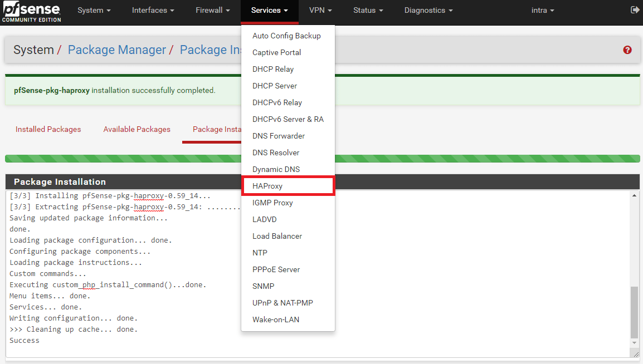Switch to the Installed Packages tab

pos(48,129)
